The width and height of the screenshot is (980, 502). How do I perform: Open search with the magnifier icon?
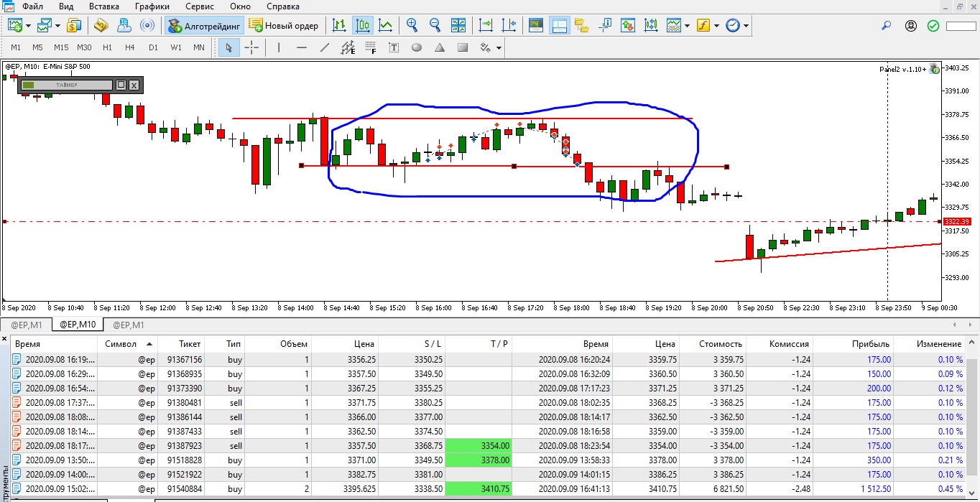(x=887, y=26)
